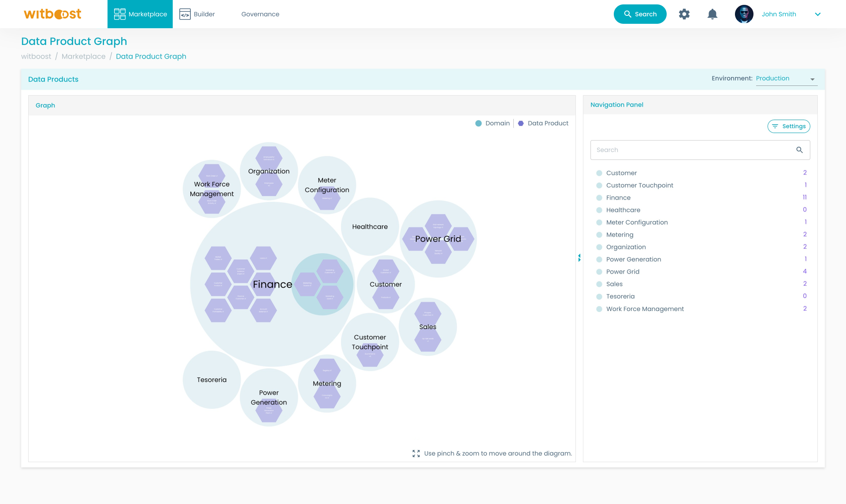The image size is (846, 504).
Task: Click the witboost logo
Action: click(52, 14)
